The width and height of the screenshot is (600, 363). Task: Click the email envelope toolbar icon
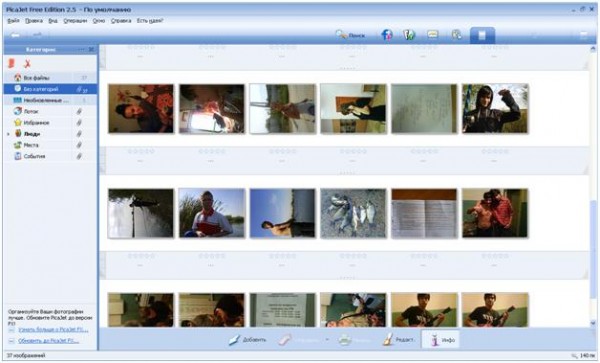[432, 35]
